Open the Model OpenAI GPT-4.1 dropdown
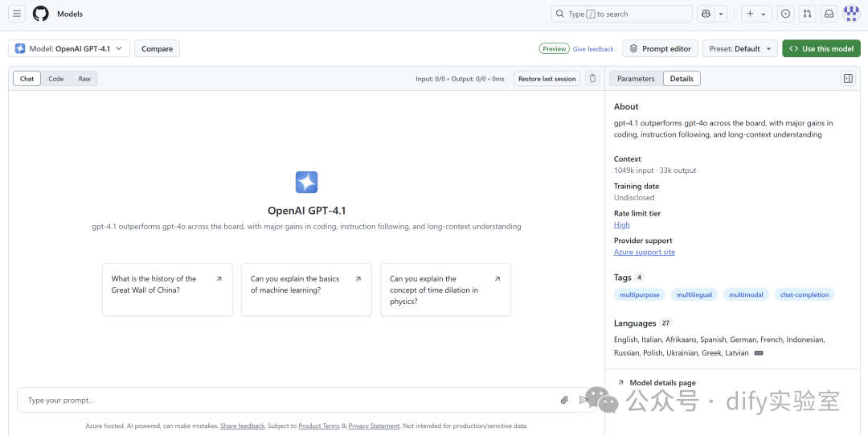This screenshot has width=868, height=436. click(x=69, y=49)
